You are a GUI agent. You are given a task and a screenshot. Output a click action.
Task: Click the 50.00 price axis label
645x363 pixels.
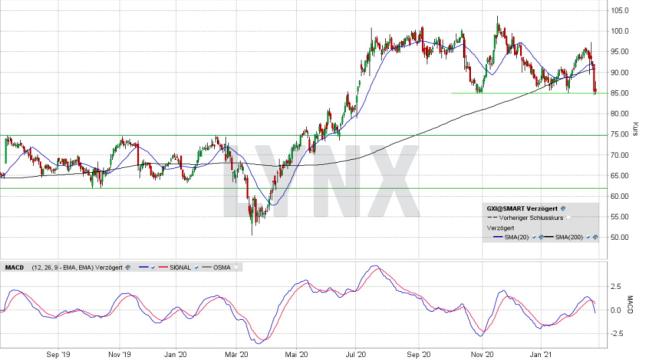pos(620,237)
